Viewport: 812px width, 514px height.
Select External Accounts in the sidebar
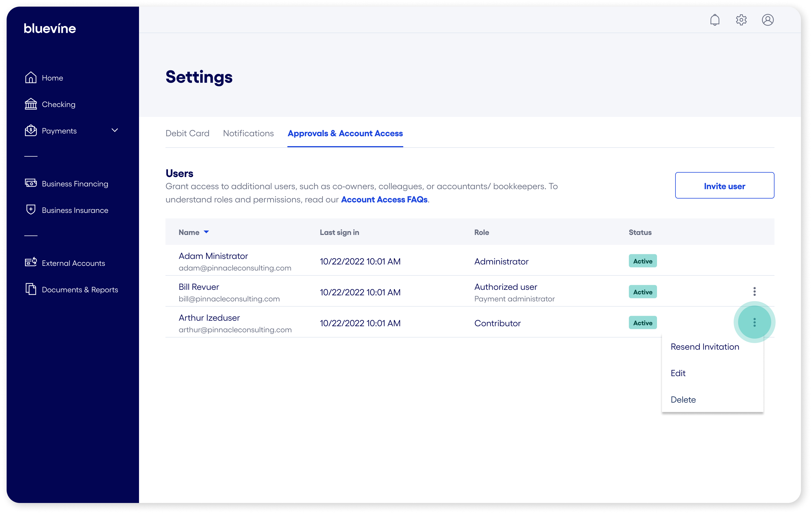coord(73,263)
